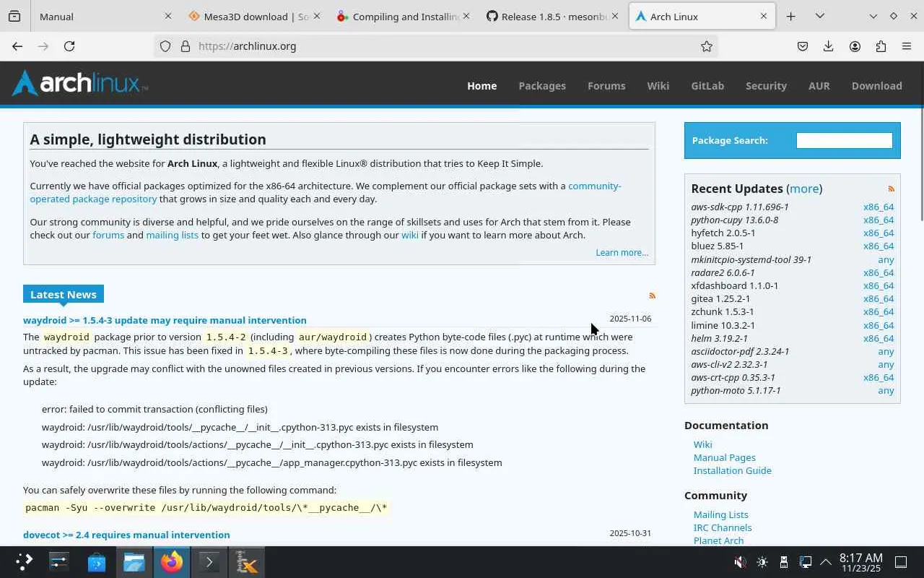Open the Recent Updates RSS feed icon
The width and height of the screenshot is (924, 578).
point(892,189)
